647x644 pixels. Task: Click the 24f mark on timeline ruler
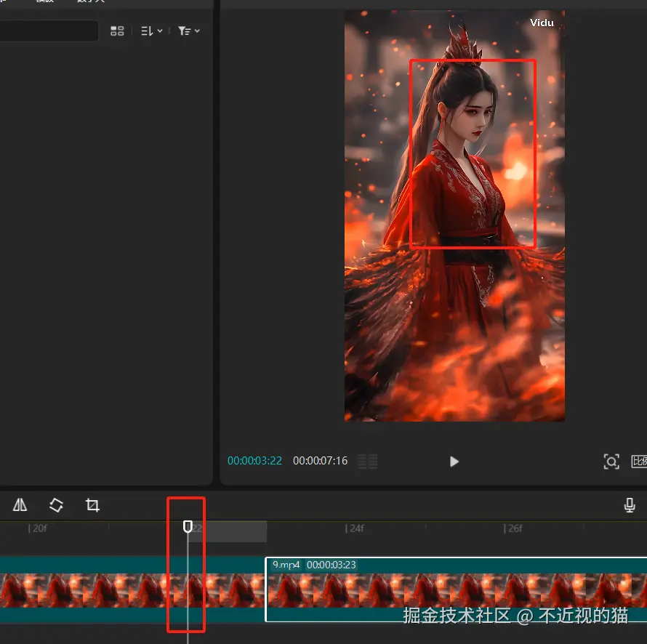tap(355, 528)
